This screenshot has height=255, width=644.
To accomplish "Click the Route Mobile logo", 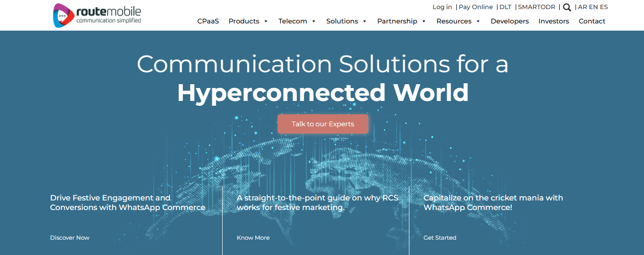I will pos(97,15).
